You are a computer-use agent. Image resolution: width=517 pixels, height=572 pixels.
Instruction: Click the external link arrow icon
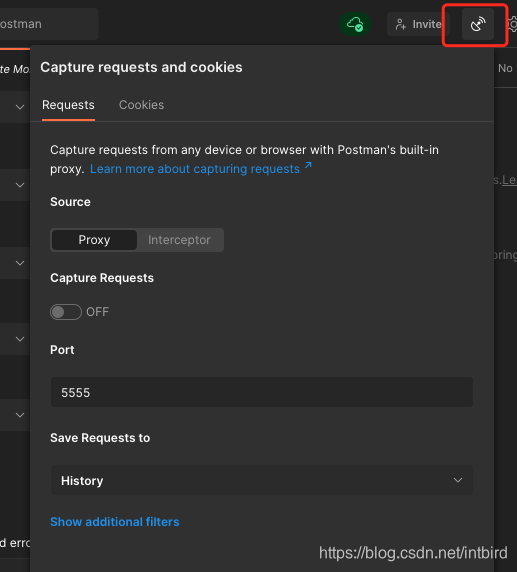[308, 165]
